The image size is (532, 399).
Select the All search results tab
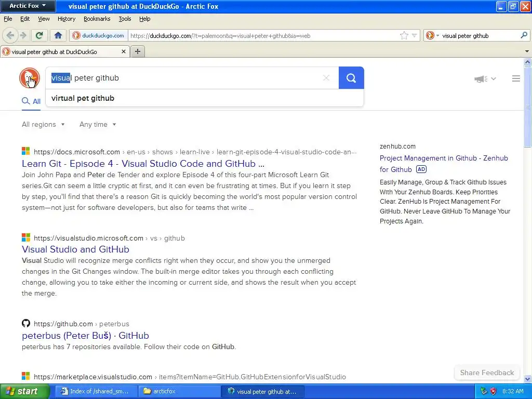[31, 101]
